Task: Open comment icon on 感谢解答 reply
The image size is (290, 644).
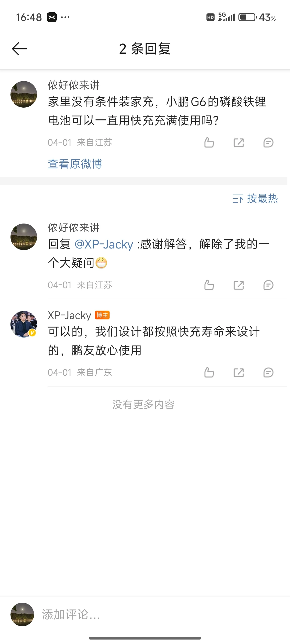Action: pyautogui.click(x=268, y=285)
